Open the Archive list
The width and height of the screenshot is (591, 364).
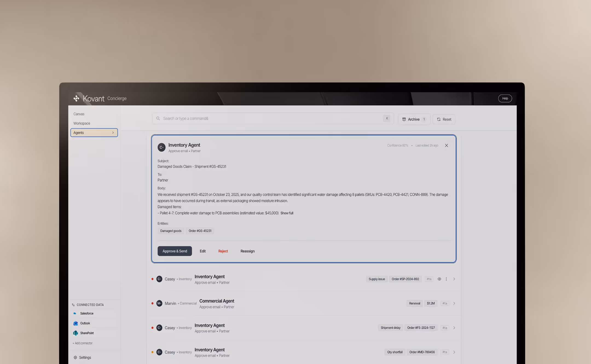pos(414,119)
